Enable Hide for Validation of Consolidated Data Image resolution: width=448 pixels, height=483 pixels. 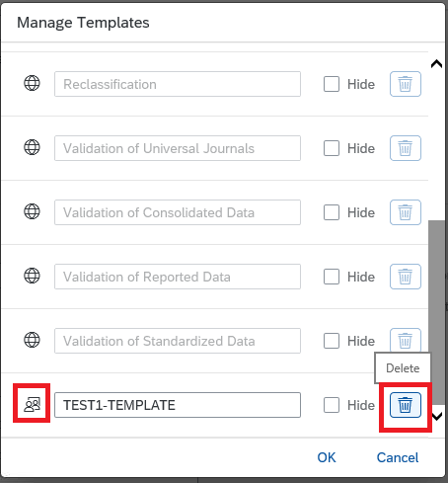(332, 212)
